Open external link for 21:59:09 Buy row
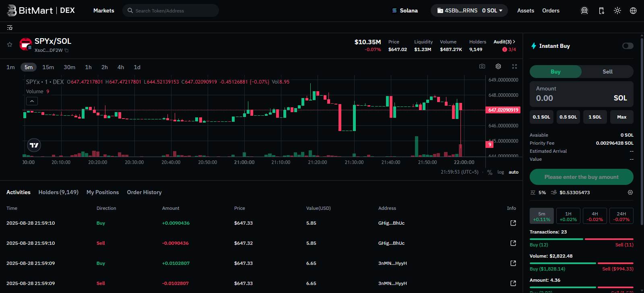 (x=513, y=263)
